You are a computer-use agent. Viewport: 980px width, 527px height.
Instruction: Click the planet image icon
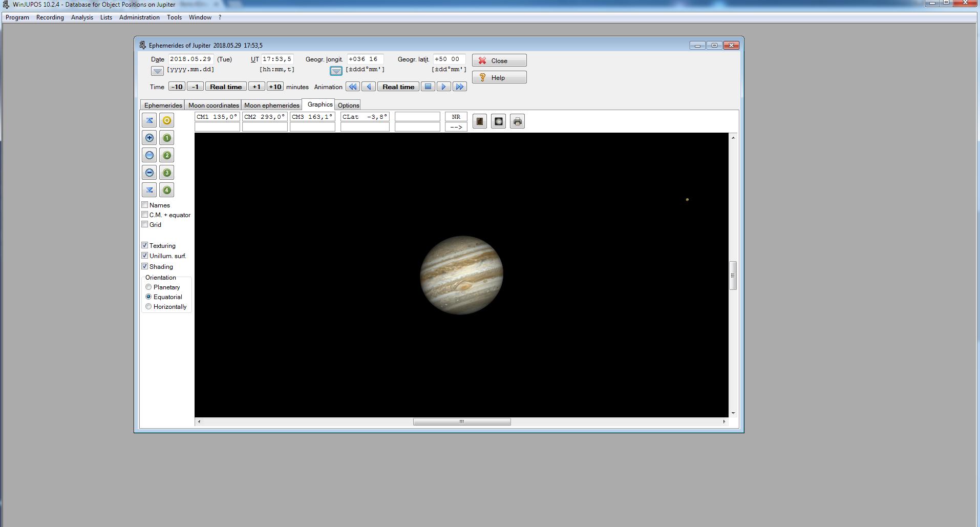click(x=498, y=121)
